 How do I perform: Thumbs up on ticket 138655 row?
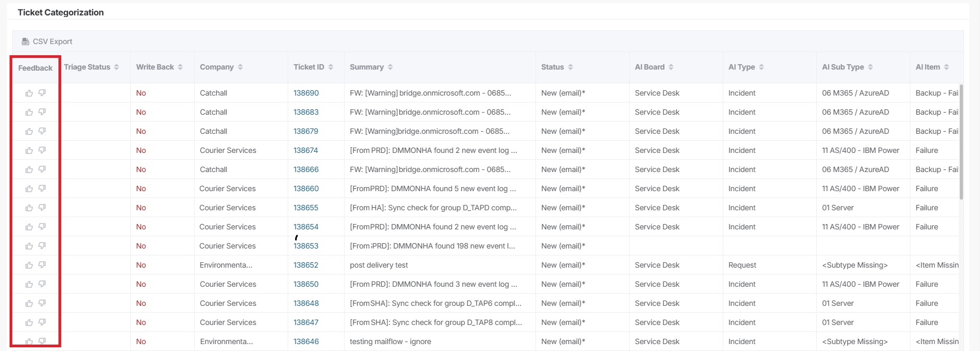(29, 208)
